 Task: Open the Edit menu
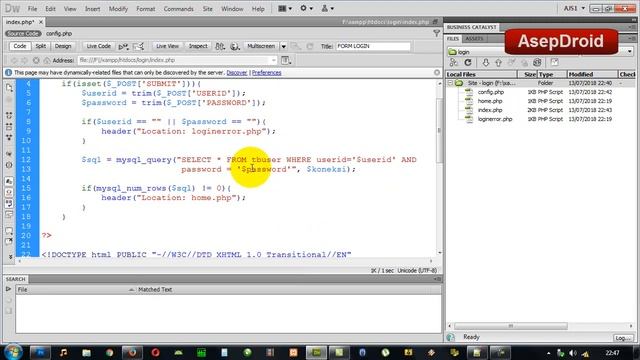pyautogui.click(x=50, y=9)
